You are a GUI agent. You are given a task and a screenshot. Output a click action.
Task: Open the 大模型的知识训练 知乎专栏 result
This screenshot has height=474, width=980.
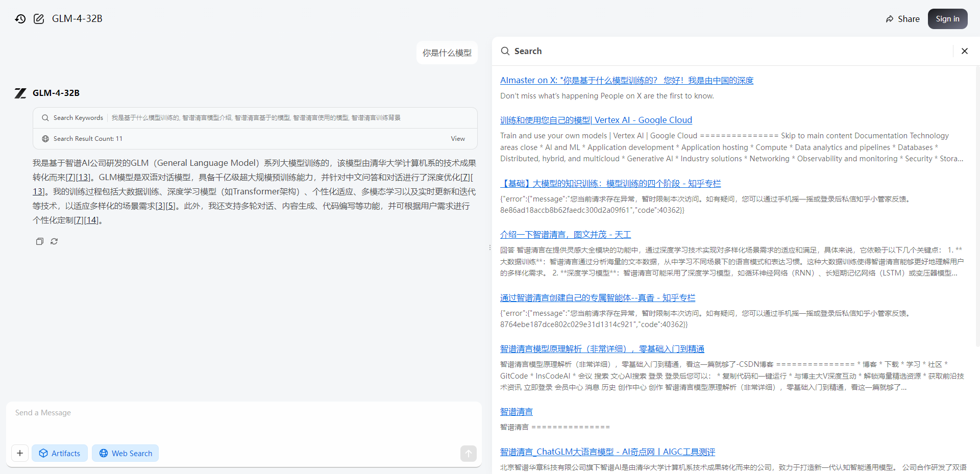pyautogui.click(x=610, y=183)
